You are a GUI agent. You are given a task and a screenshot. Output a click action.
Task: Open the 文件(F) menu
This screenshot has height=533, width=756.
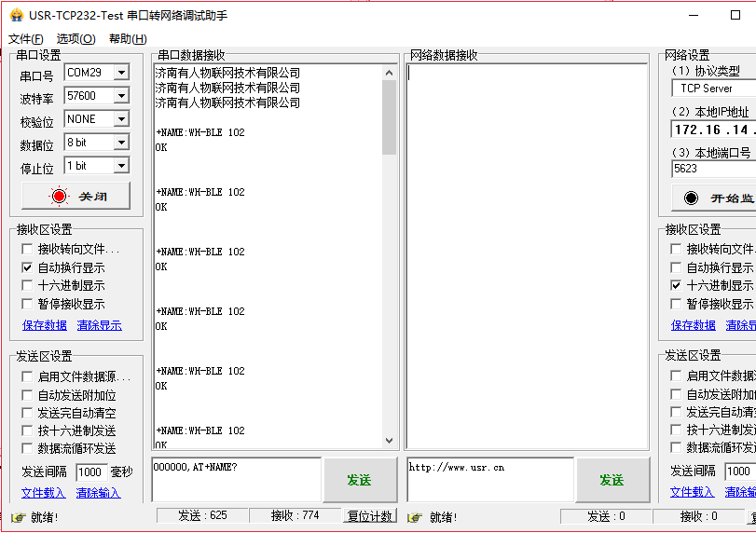coord(25,39)
